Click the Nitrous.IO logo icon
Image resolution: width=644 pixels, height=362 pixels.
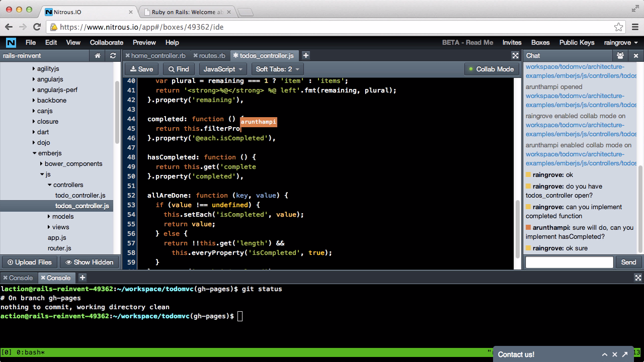(x=11, y=43)
